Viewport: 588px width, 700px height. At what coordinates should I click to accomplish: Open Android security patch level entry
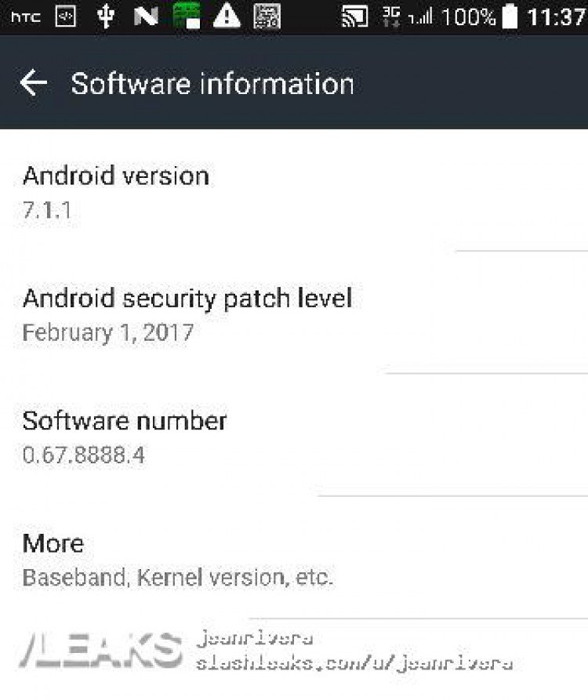coord(294,314)
